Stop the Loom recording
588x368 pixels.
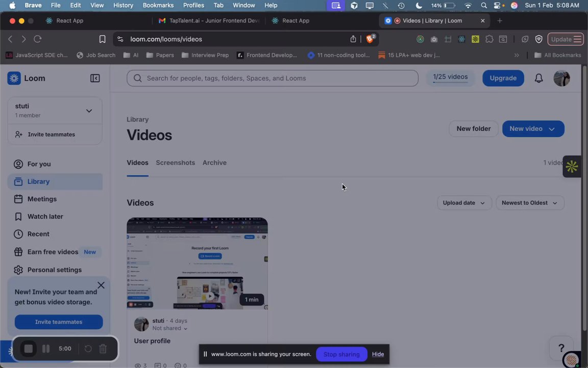coord(29,349)
